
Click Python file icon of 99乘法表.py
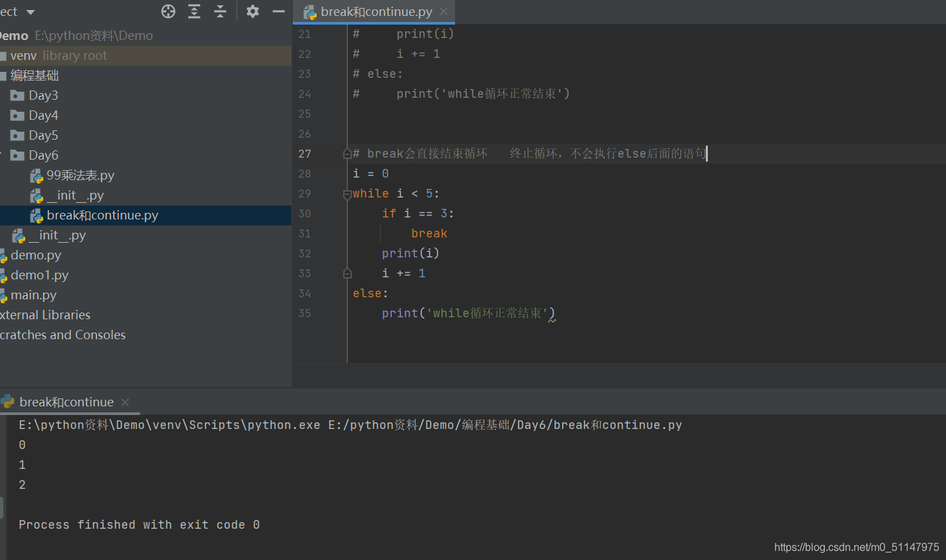click(x=37, y=176)
